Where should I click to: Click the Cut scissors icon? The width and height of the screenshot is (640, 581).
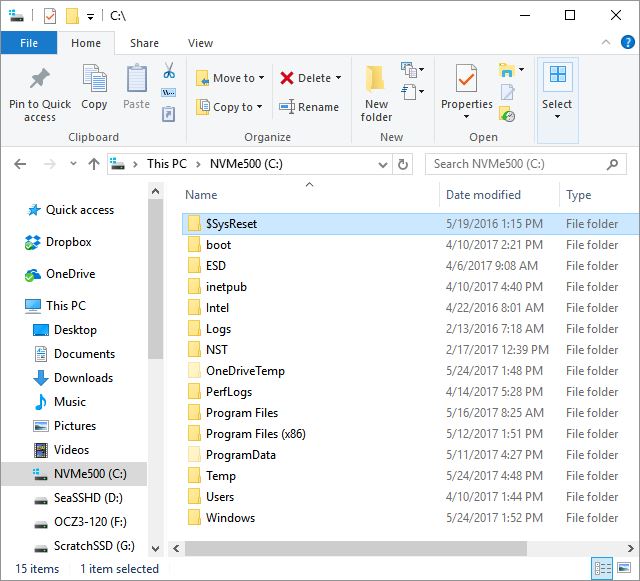[169, 70]
